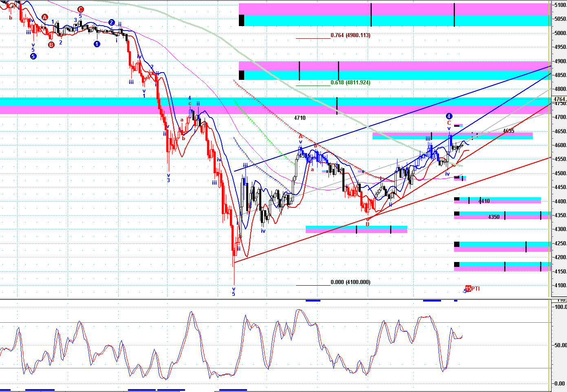
Task: Select the blue circled 5 wave label
Action: [x=33, y=56]
